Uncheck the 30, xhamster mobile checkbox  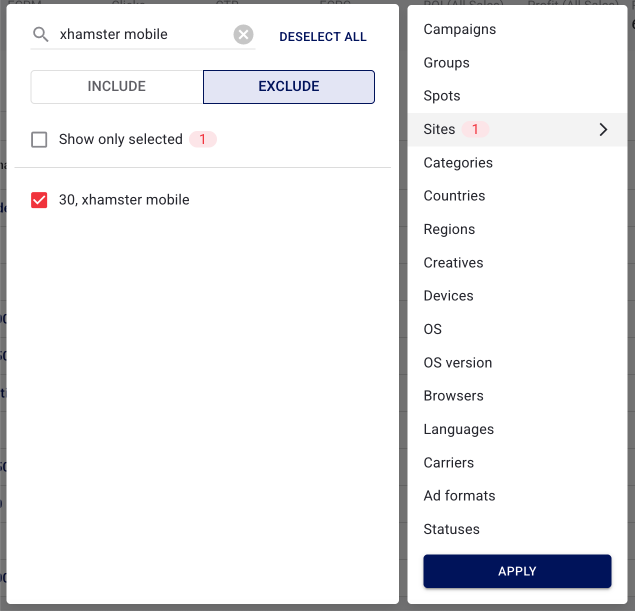40,200
